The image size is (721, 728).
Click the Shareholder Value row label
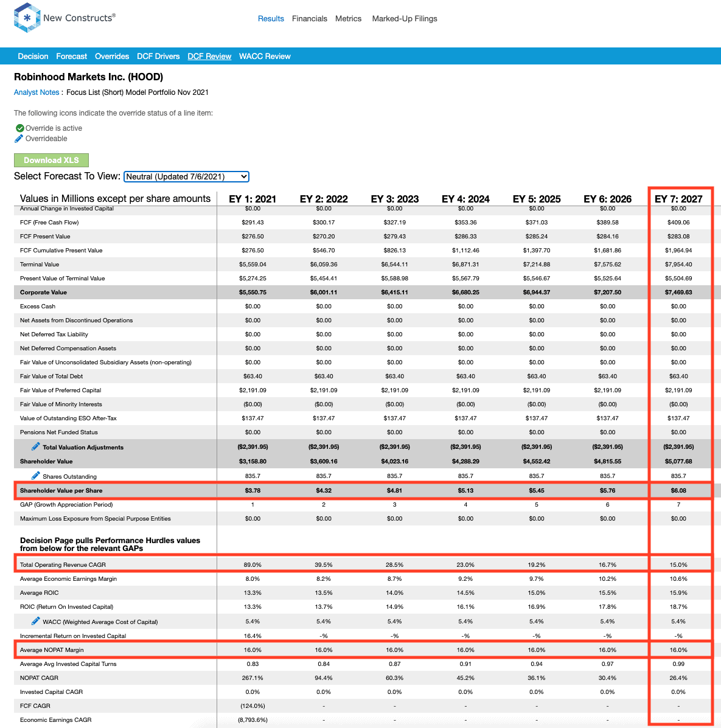click(x=46, y=461)
